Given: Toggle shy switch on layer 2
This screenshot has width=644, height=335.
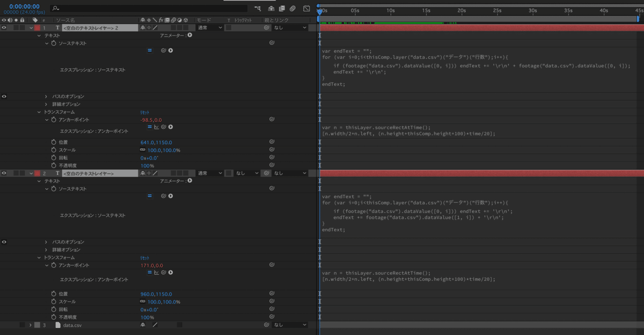Looking at the screenshot, I should click(x=142, y=173).
